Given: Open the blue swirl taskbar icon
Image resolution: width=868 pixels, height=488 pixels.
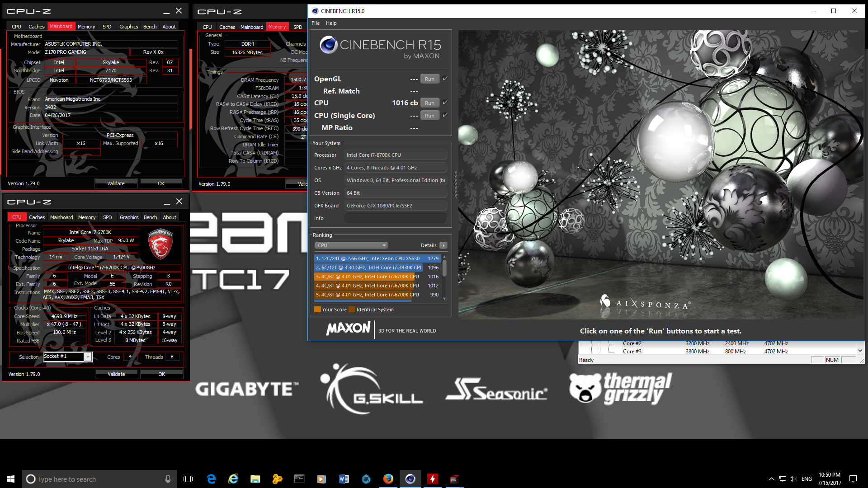Looking at the screenshot, I should tap(366, 479).
